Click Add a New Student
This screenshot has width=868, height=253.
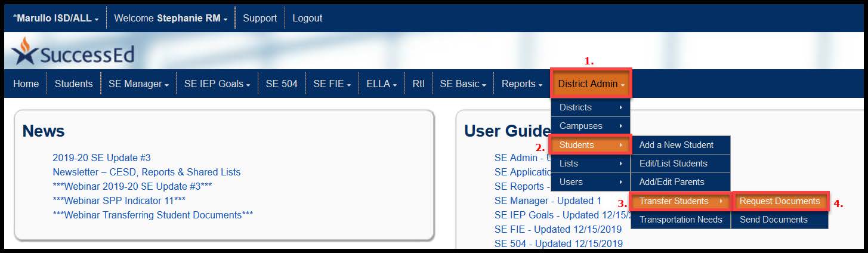[x=676, y=145]
